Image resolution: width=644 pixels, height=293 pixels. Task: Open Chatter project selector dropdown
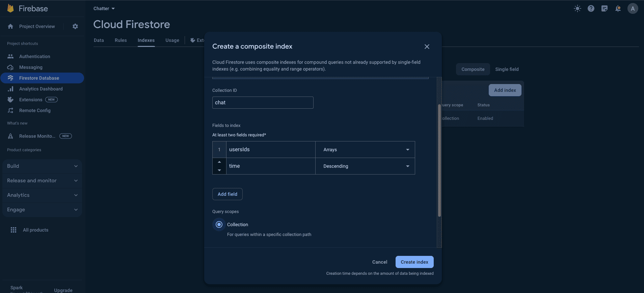[104, 8]
